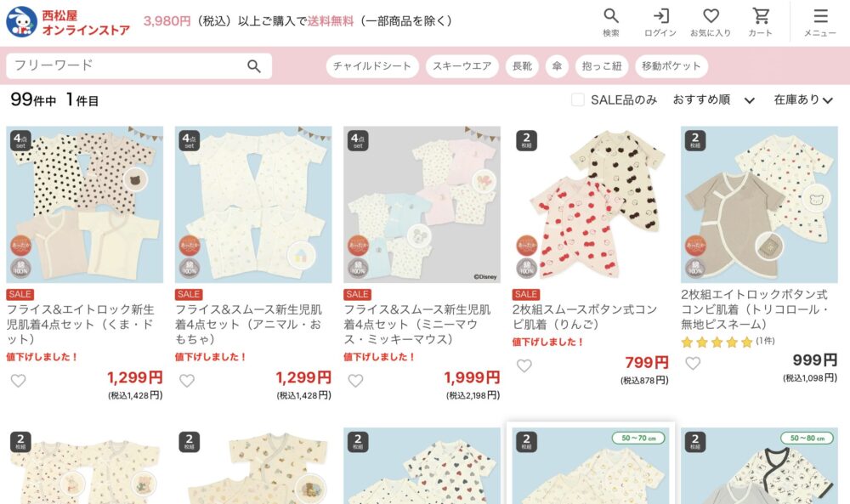Click the magnifier in フリーワード search box
This screenshot has height=504, width=850.
pos(253,66)
